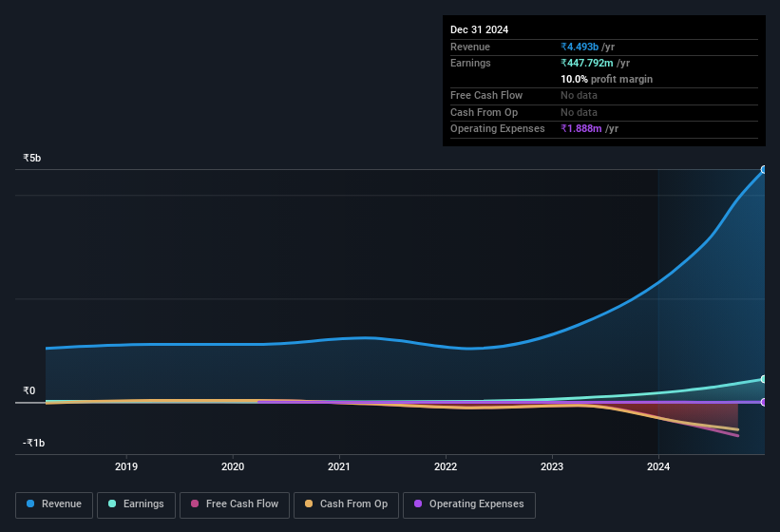This screenshot has width=780, height=532.
Task: Click the pink Free Cash Flow legend dot
Action: [x=195, y=503]
